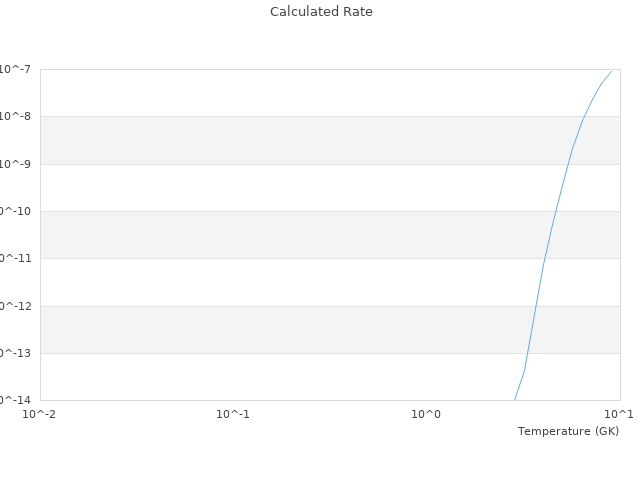
Task: Click the 10^-9 y-axis label
Action: pyautogui.click(x=16, y=164)
